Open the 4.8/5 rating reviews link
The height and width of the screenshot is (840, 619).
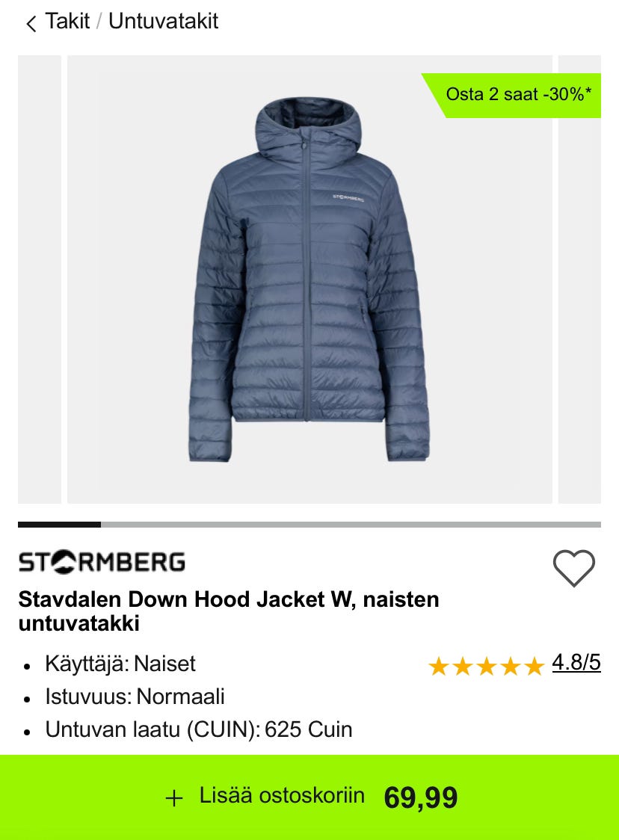click(x=576, y=663)
